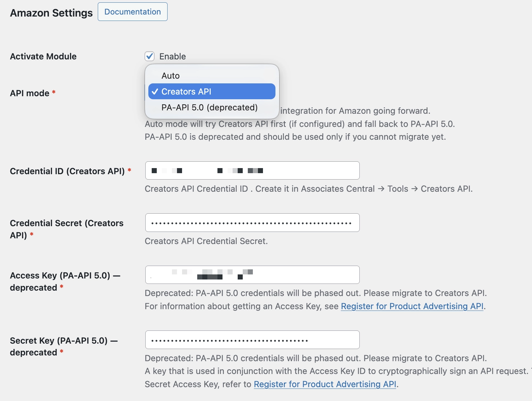Choose Creators API in the open dropdown

coord(186,91)
